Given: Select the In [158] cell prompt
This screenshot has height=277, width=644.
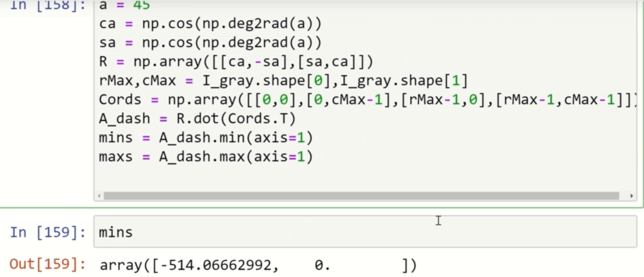Looking at the screenshot, I should pyautogui.click(x=48, y=6).
